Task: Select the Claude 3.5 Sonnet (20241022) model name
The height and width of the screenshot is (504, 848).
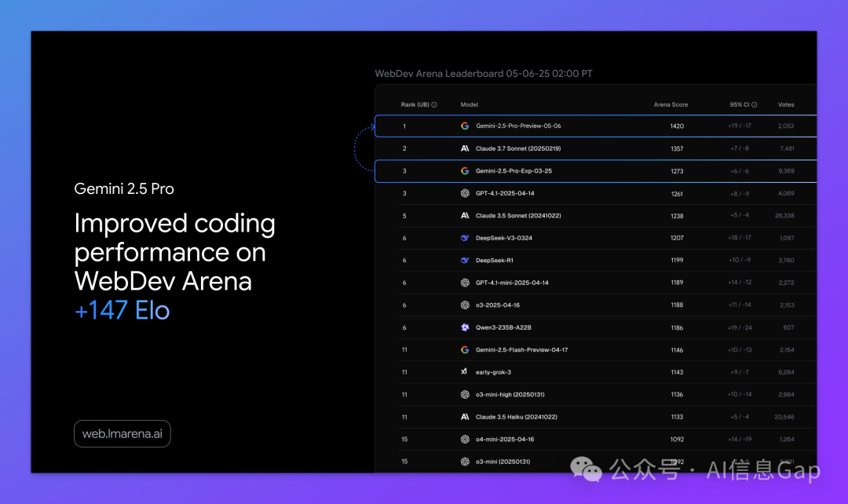Action: tap(518, 215)
